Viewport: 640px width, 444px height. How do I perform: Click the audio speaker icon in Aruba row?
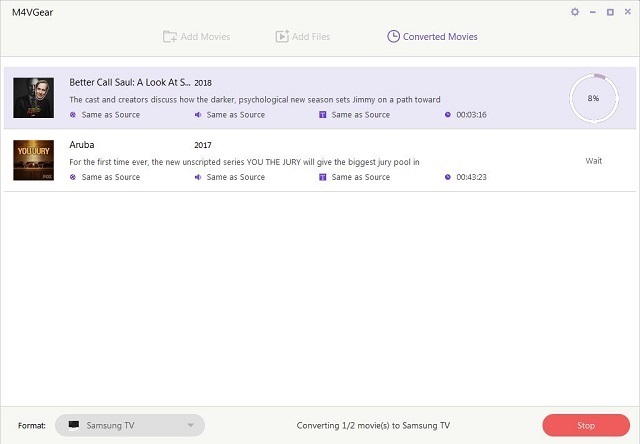click(198, 177)
